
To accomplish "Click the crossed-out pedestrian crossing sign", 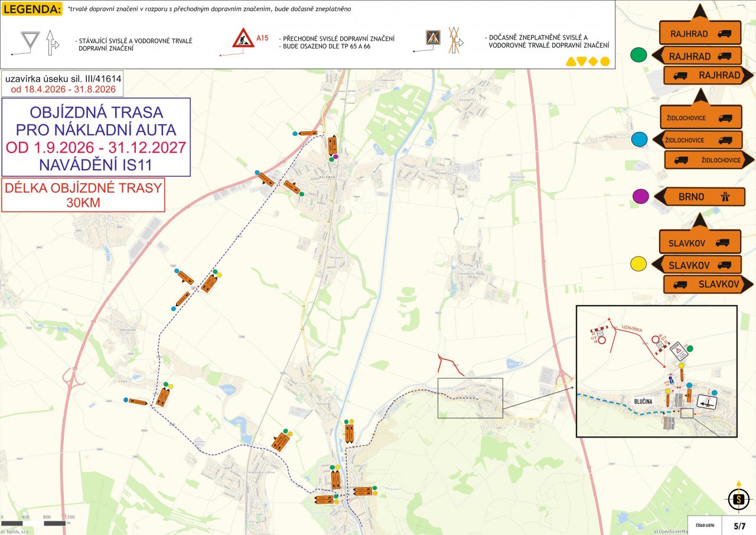I will pyautogui.click(x=433, y=38).
